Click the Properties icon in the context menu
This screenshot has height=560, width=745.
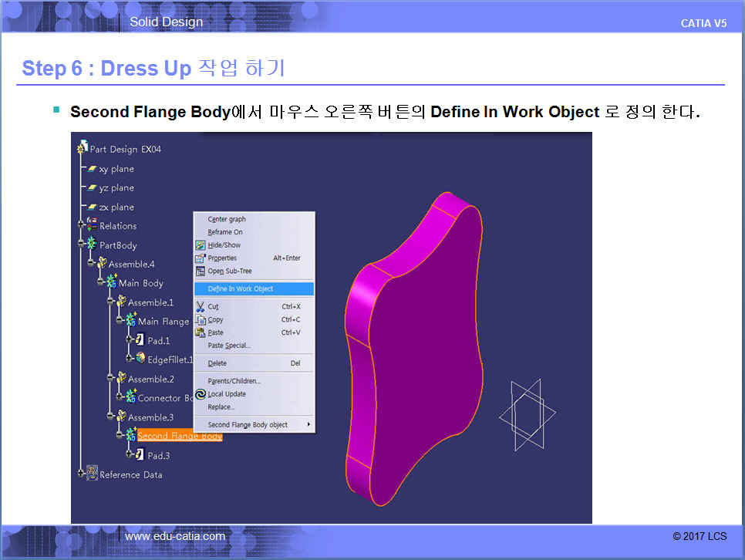[x=201, y=258]
